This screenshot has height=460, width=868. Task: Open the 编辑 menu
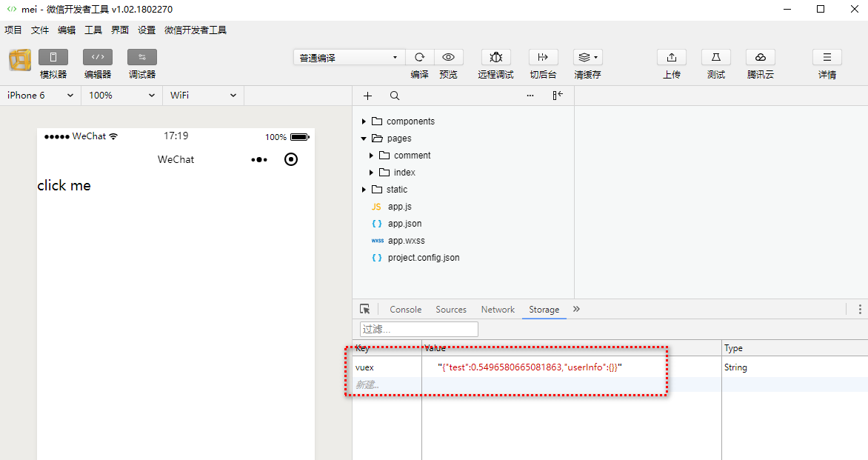click(67, 30)
